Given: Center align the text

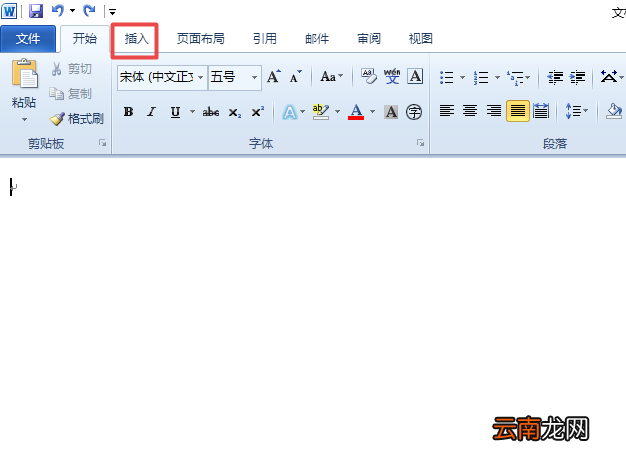Looking at the screenshot, I should tap(470, 111).
